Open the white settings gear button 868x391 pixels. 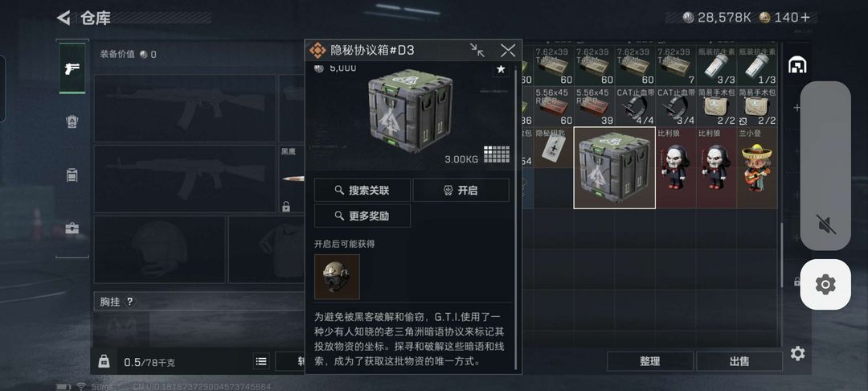(x=825, y=284)
